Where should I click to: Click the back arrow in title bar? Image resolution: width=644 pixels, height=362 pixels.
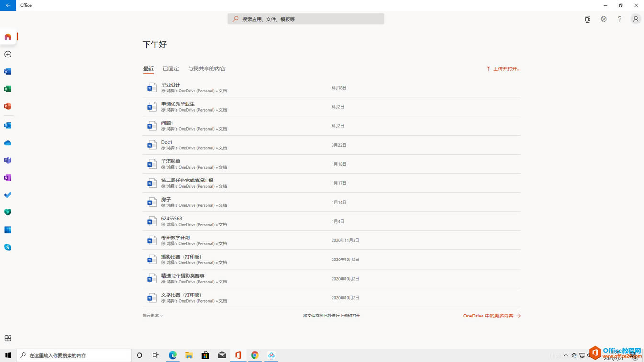pos(8,5)
